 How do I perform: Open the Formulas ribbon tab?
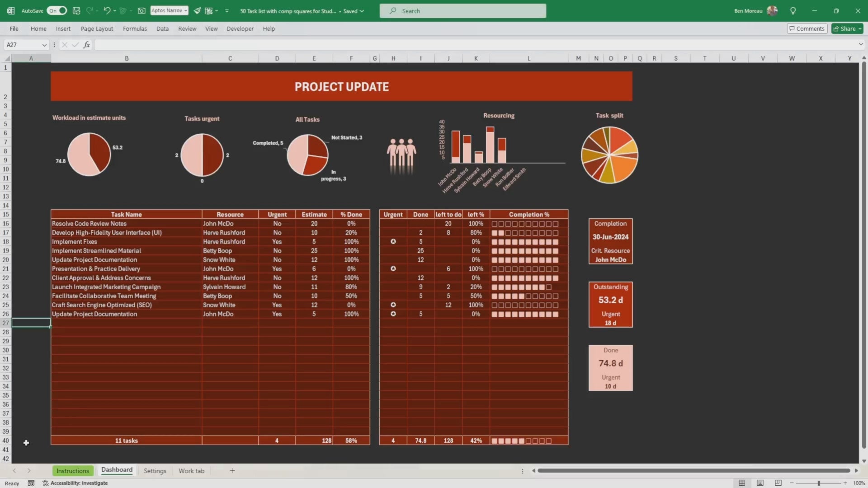(x=135, y=28)
